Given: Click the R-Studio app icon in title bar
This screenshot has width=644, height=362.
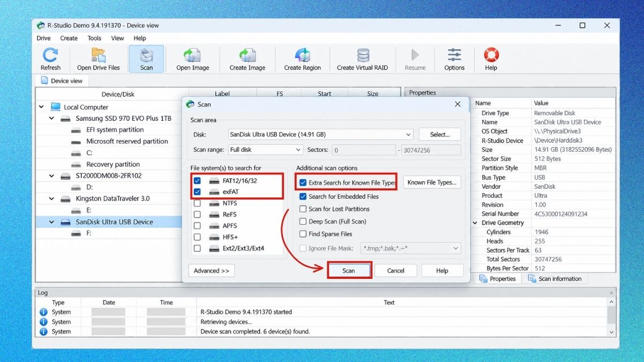Looking at the screenshot, I should point(41,25).
